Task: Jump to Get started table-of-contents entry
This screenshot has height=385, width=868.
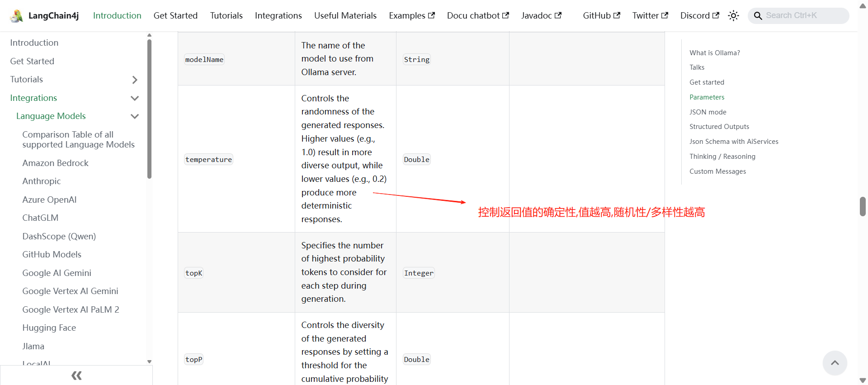Action: pos(707,82)
